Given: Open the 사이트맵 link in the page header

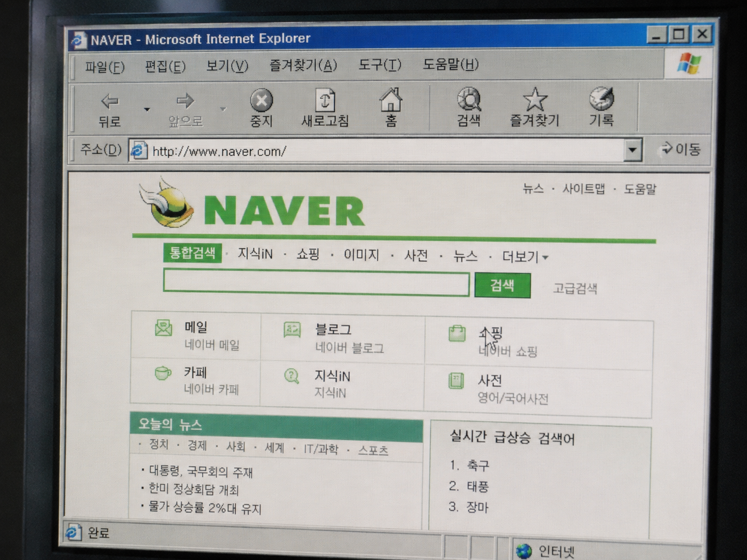Looking at the screenshot, I should (583, 189).
